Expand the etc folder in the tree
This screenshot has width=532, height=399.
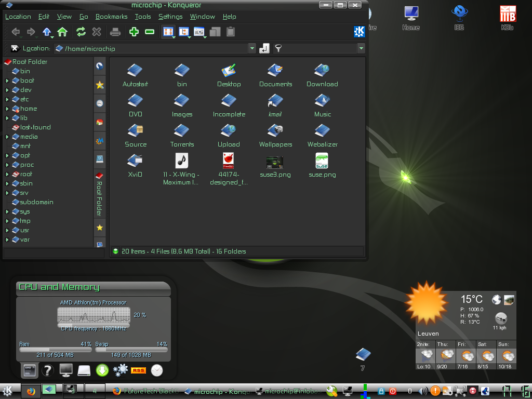[x=7, y=99]
